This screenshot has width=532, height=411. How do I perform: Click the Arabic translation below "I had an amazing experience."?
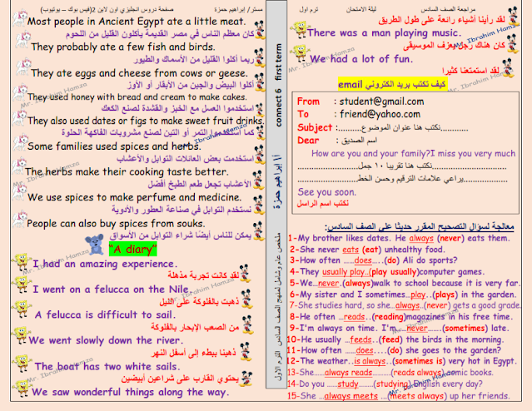pyautogui.click(x=204, y=275)
